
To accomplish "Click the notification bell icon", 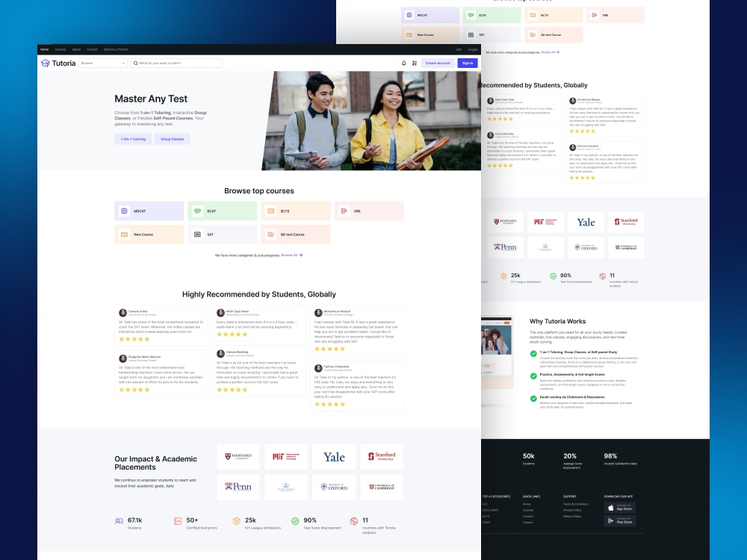I will (403, 63).
